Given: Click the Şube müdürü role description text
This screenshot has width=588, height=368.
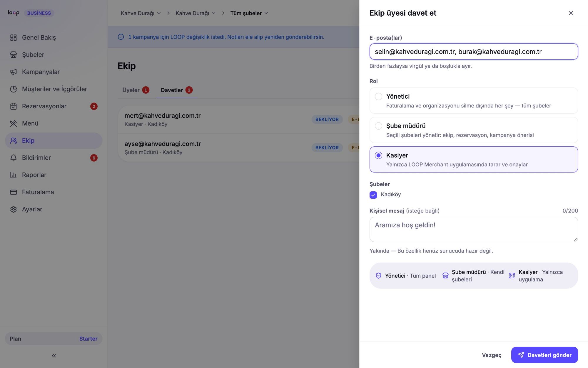Looking at the screenshot, I should tap(460, 135).
